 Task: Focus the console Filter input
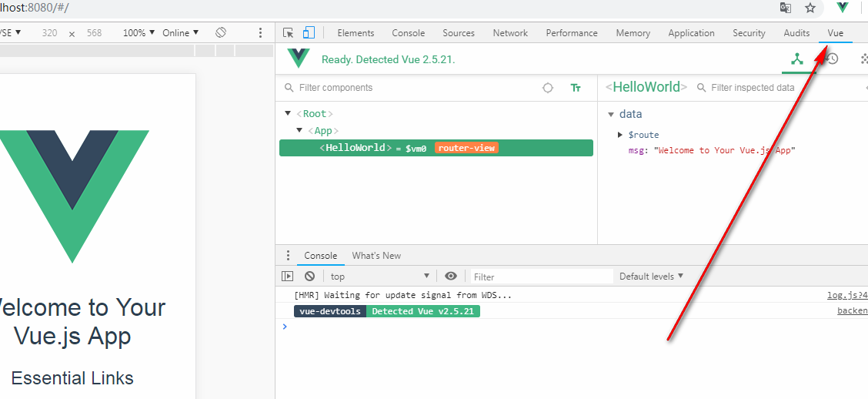coord(542,277)
